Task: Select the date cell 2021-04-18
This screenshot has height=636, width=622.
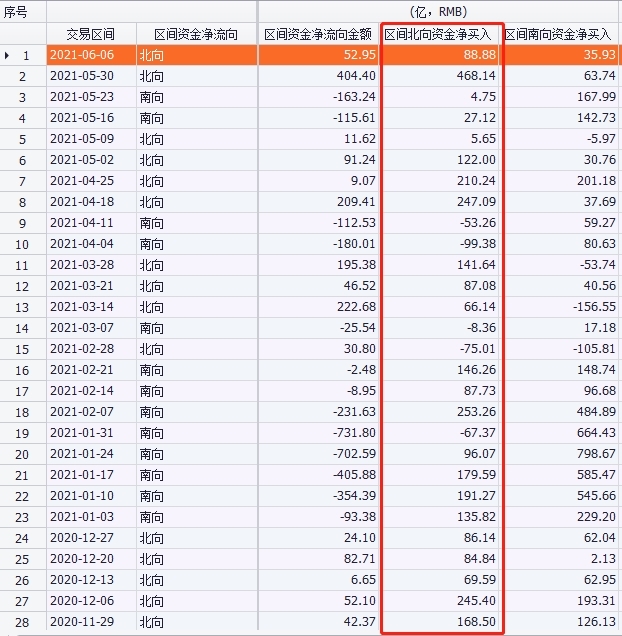Action: pyautogui.click(x=91, y=202)
